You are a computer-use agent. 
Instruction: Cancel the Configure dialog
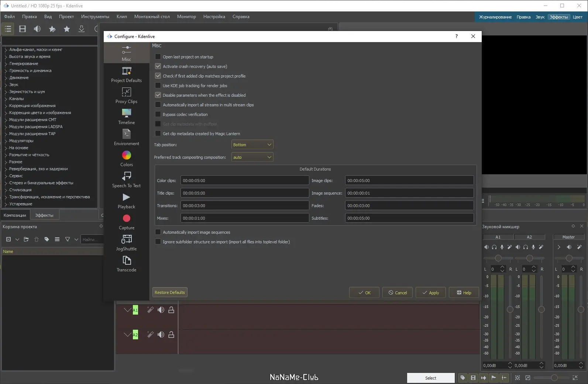pyautogui.click(x=398, y=292)
